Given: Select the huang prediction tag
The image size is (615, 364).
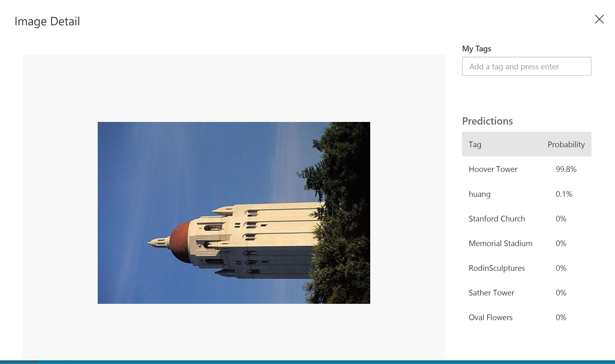Looking at the screenshot, I should [x=479, y=194].
